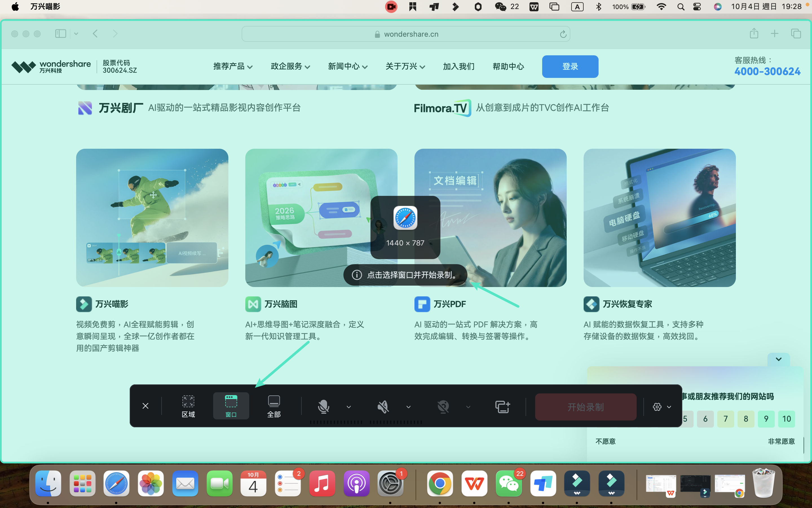Launch Chrome from the Dock
The width and height of the screenshot is (812, 508).
(x=440, y=483)
